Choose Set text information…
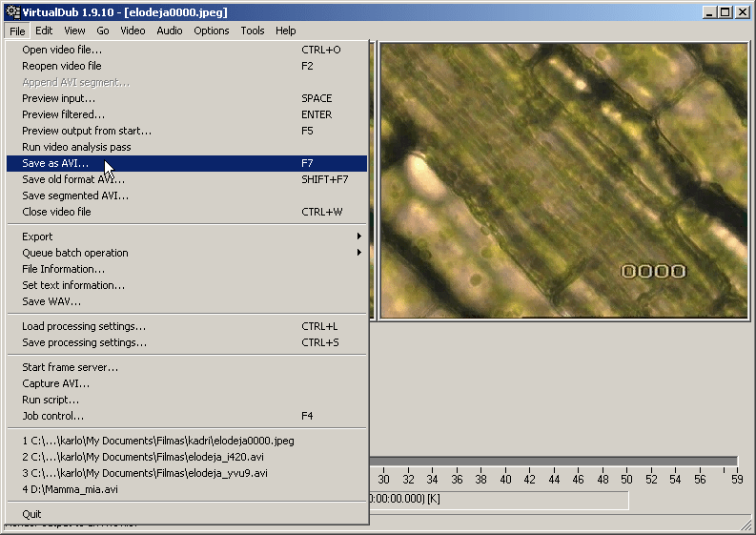 [x=187, y=285]
